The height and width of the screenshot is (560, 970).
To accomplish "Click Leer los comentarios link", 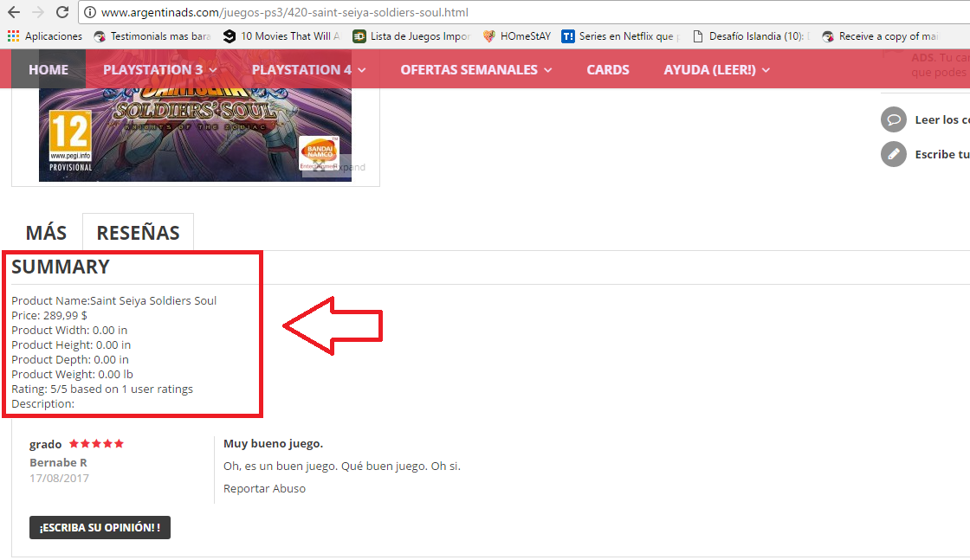I will pos(941,120).
